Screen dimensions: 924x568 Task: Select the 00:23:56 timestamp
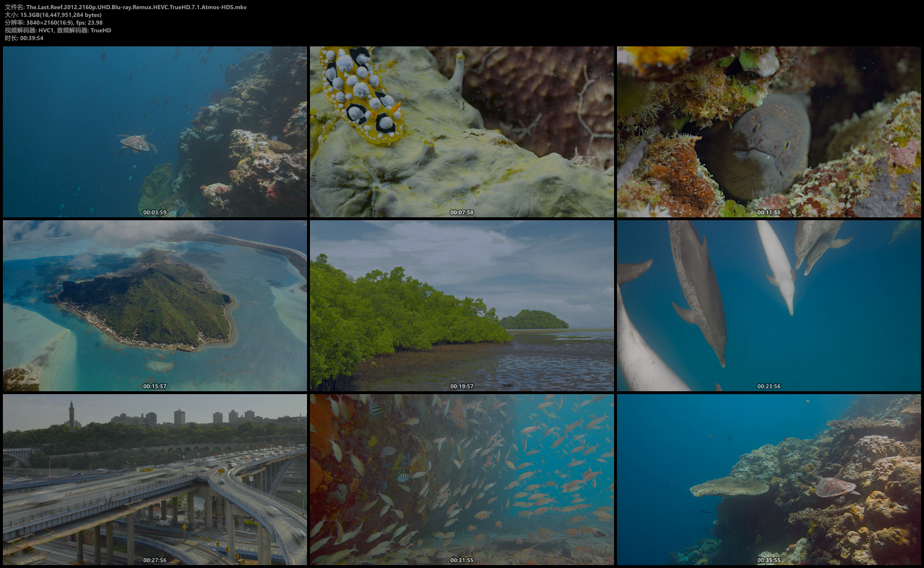769,386
